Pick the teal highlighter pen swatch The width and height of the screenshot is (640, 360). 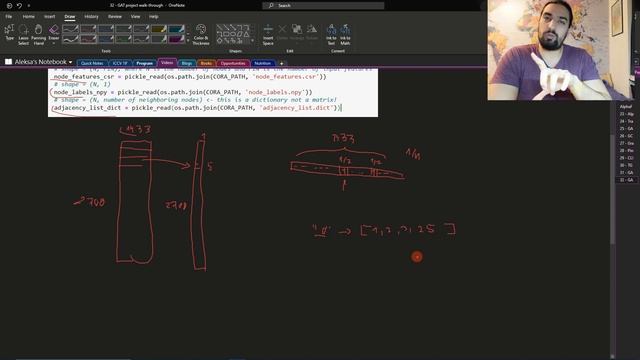coord(176,29)
